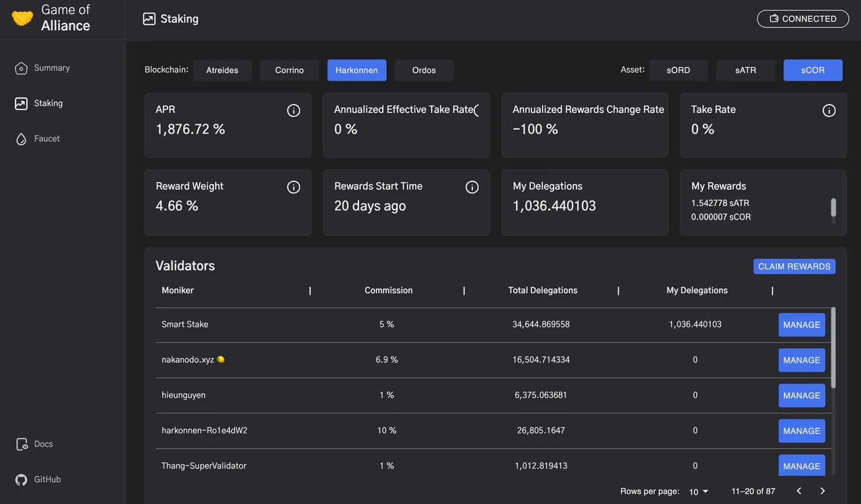Click total delegations 34,644.869558

point(541,325)
